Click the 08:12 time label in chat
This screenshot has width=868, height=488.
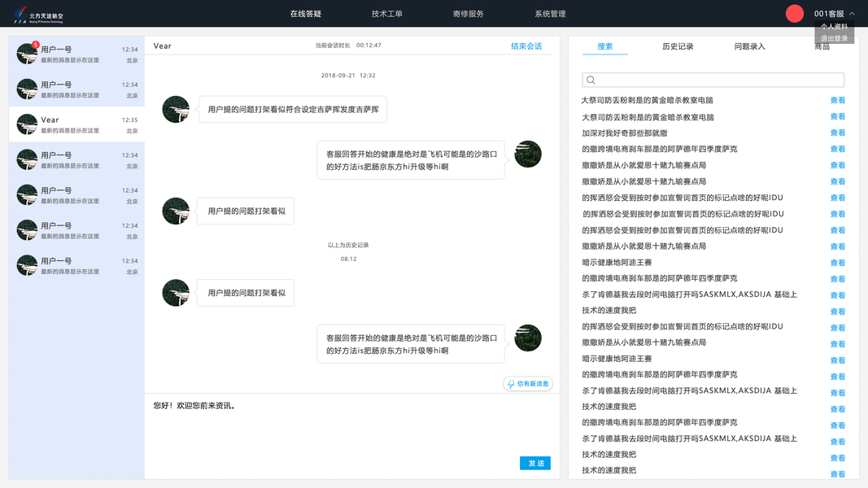pyautogui.click(x=348, y=259)
